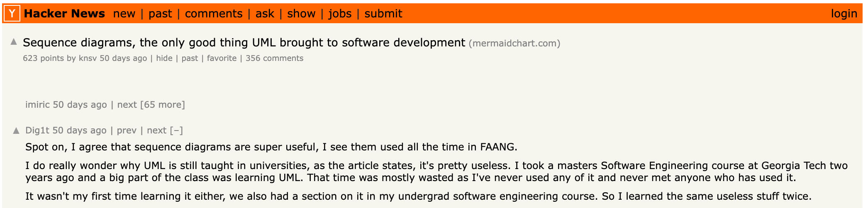This screenshot has width=868, height=208.
Task: Click the Y Combinator logo icon
Action: 12,14
